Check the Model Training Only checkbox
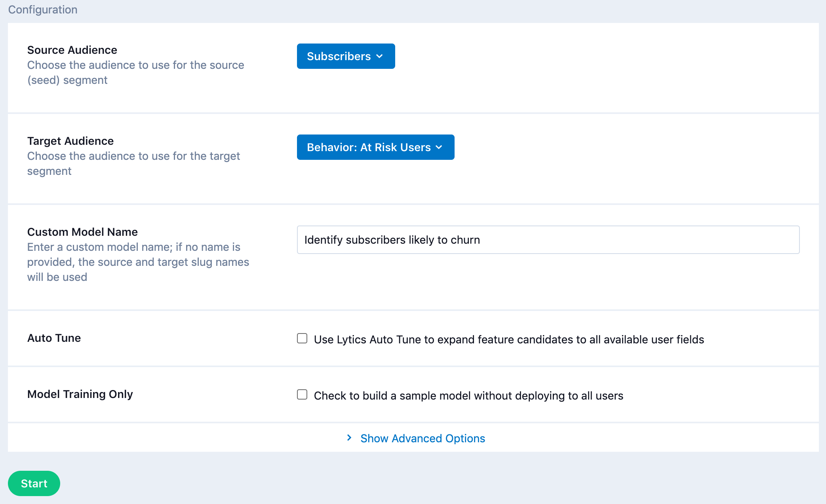The image size is (826, 504). [x=302, y=395]
